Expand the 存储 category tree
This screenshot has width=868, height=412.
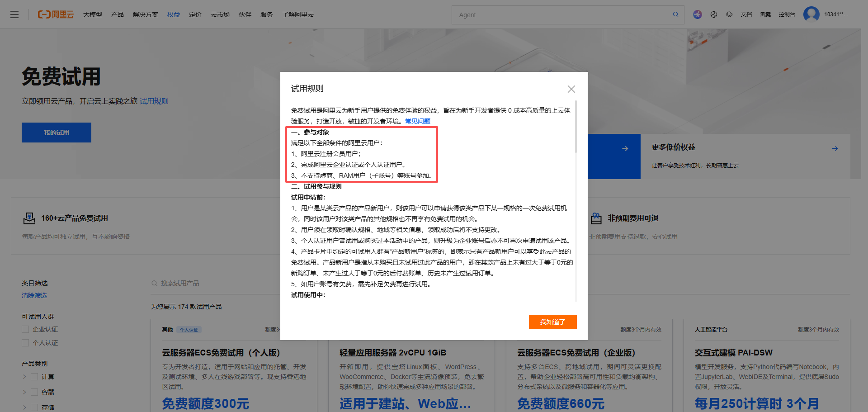tap(24, 407)
